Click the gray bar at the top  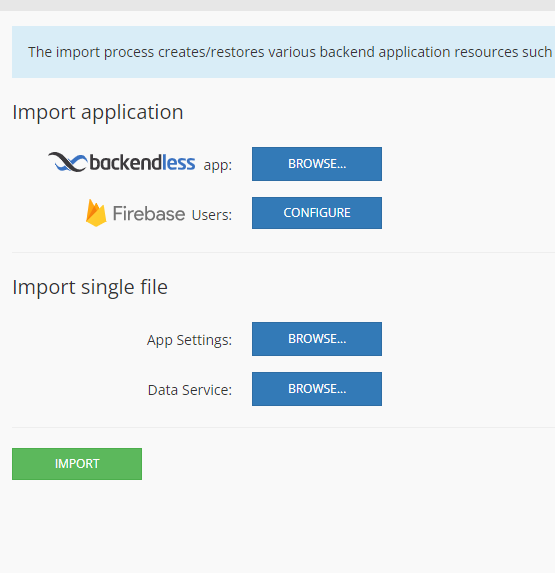coord(277,5)
